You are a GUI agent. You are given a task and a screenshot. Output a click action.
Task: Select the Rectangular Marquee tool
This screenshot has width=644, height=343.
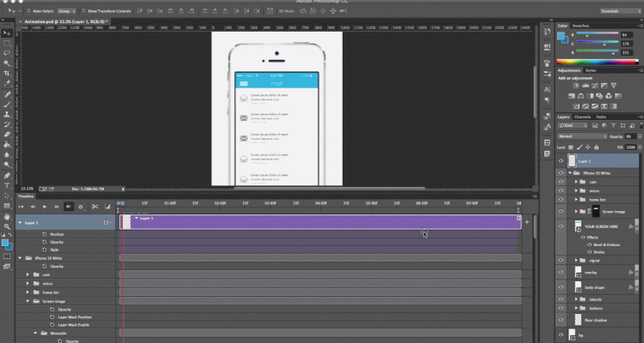pos(7,43)
